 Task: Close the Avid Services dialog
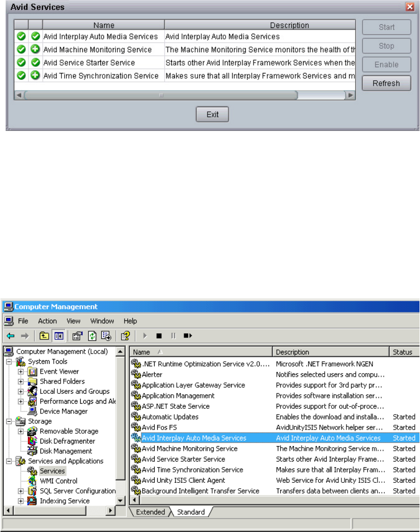tap(410, 7)
